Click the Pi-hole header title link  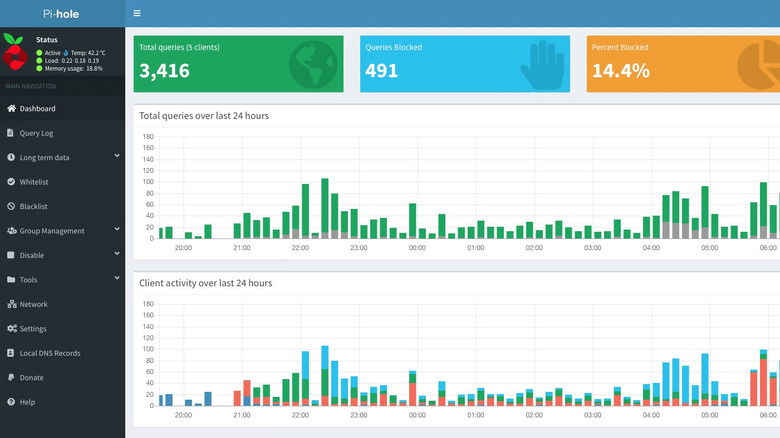[x=62, y=13]
